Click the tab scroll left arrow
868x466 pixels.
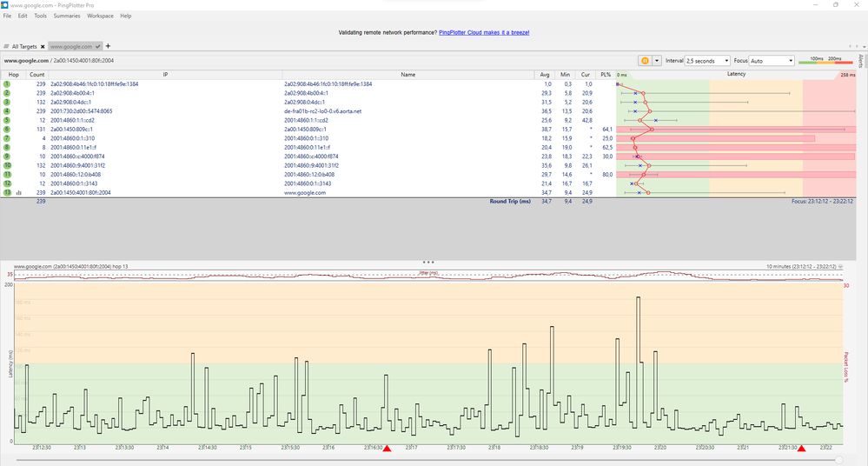(851, 47)
